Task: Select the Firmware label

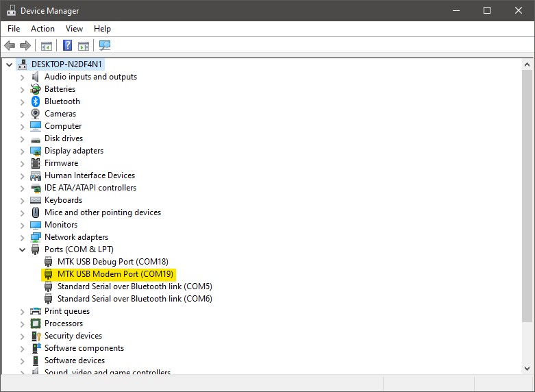Action: (62, 163)
